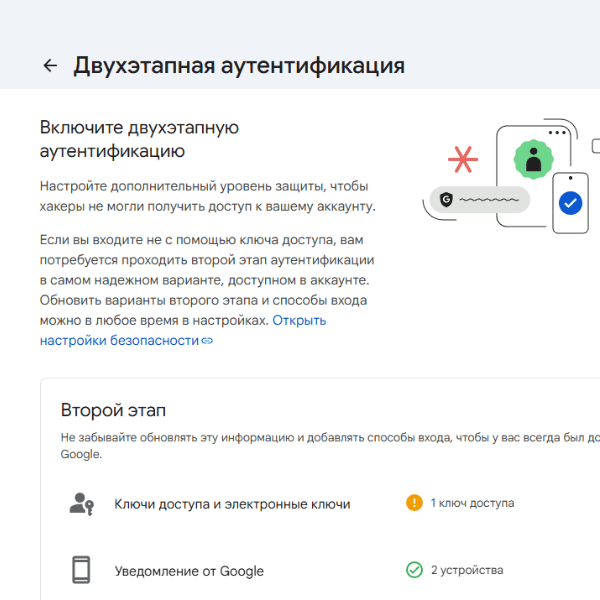The height and width of the screenshot is (600, 600).
Task: Click the passkeys person-key icon
Action: point(82,504)
